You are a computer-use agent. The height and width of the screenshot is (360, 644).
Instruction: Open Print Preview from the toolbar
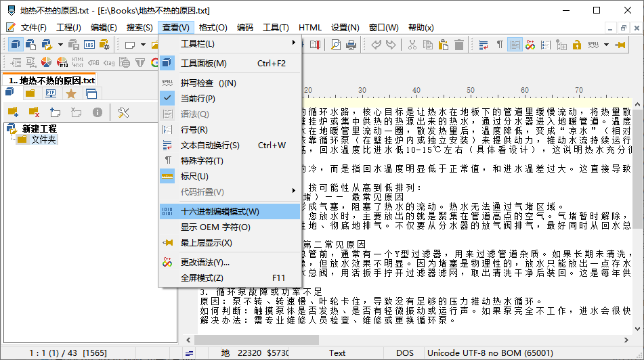(x=336, y=45)
